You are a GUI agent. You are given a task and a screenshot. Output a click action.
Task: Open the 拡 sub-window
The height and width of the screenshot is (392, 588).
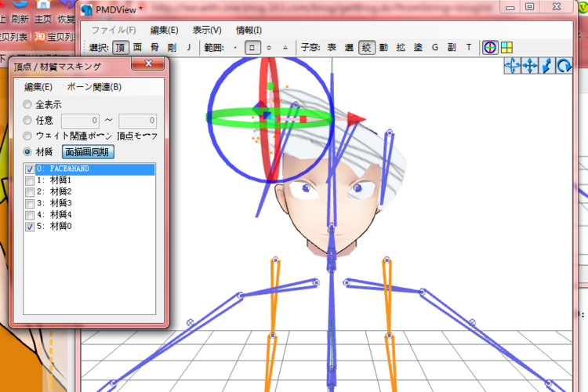pyautogui.click(x=401, y=47)
